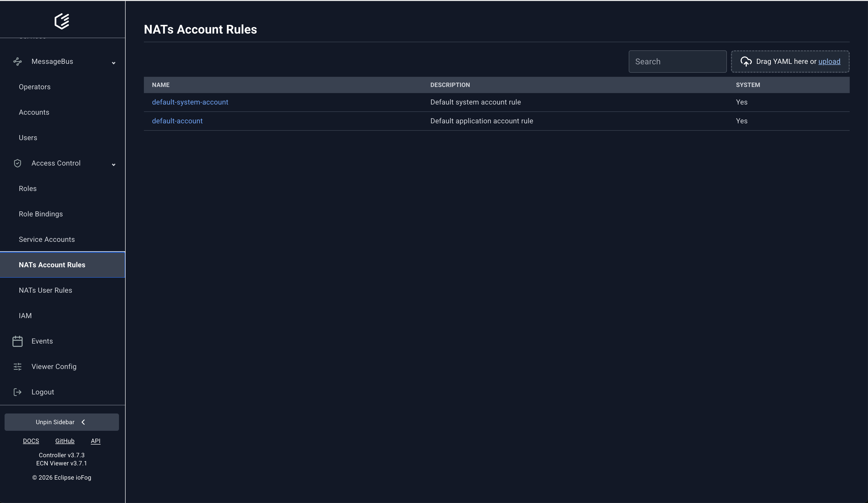Click the Viewer Config sliders icon
This screenshot has width=868, height=503.
coord(18,367)
